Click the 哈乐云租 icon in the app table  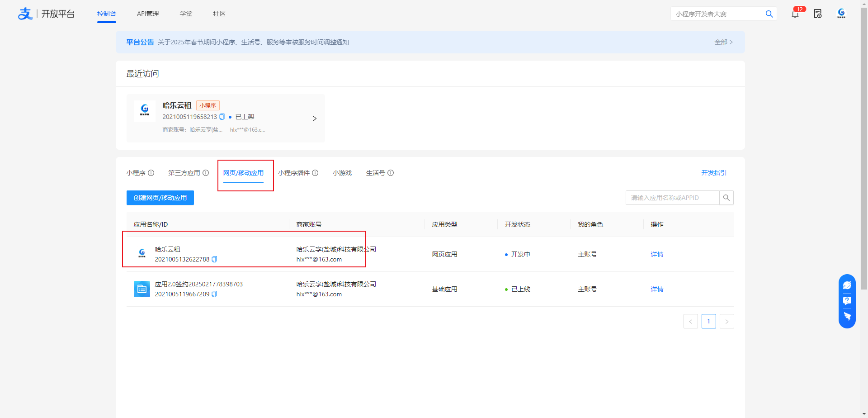point(142,254)
